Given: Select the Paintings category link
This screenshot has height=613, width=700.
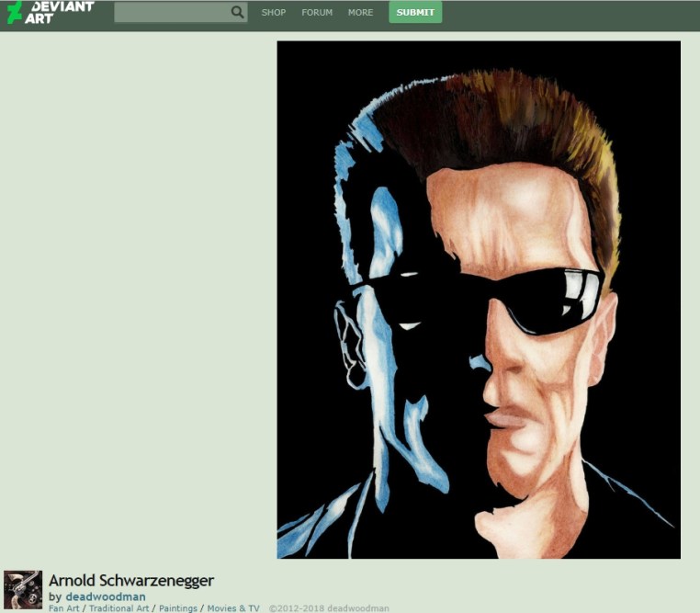Looking at the screenshot, I should point(177,608).
